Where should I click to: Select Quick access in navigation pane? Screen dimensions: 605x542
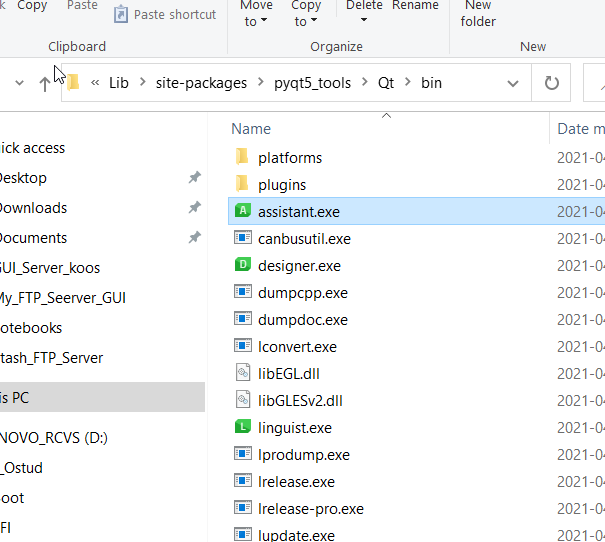[32, 148]
